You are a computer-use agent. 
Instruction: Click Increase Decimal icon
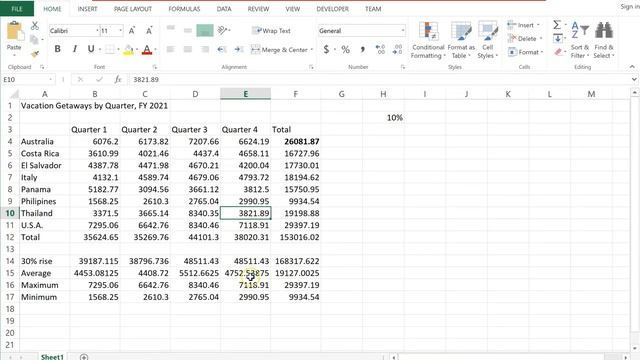pos(380,49)
